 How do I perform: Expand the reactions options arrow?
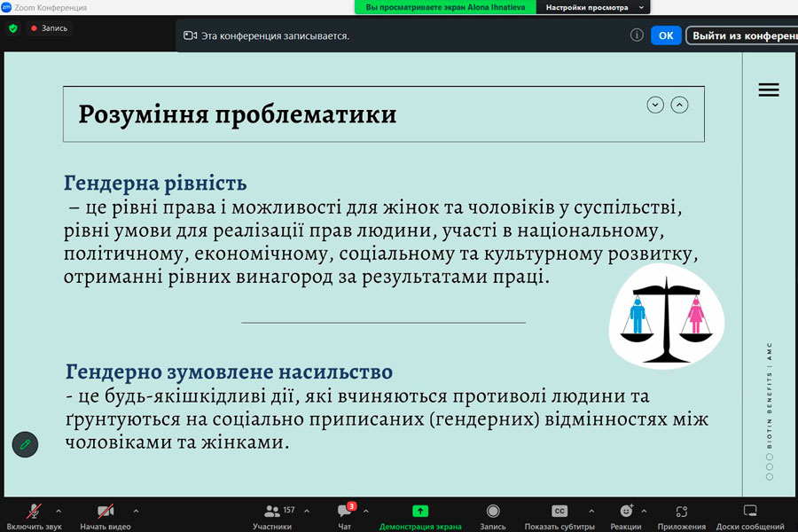tap(644, 511)
